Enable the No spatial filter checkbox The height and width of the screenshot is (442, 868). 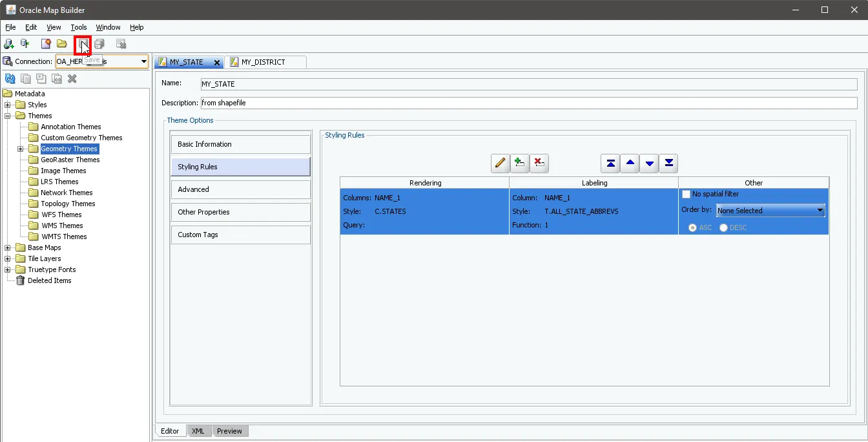687,194
